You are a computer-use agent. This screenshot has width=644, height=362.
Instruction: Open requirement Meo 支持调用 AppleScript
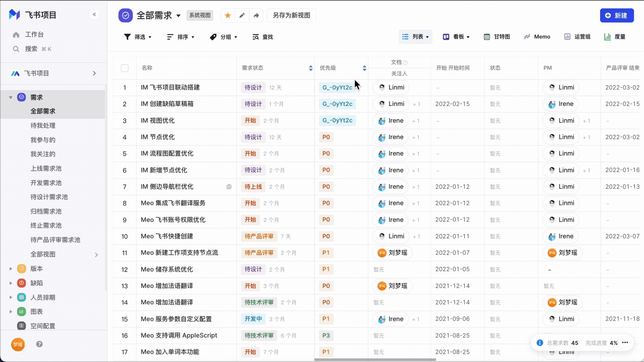179,336
